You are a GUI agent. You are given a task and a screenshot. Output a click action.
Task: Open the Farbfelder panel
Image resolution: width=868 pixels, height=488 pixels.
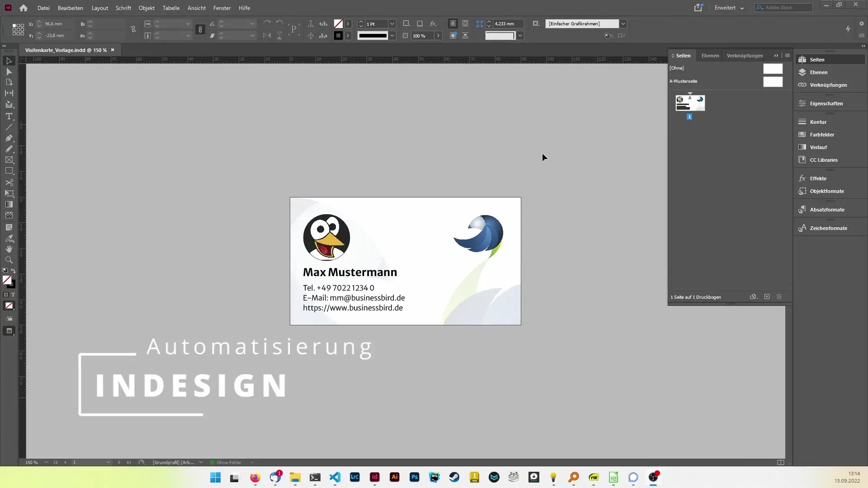pos(821,135)
